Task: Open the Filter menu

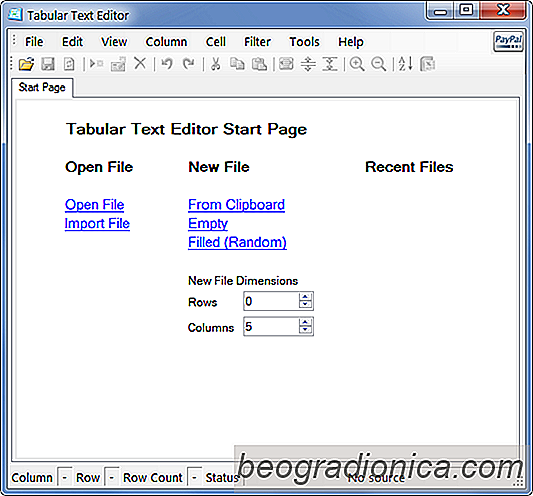Action: click(x=257, y=42)
